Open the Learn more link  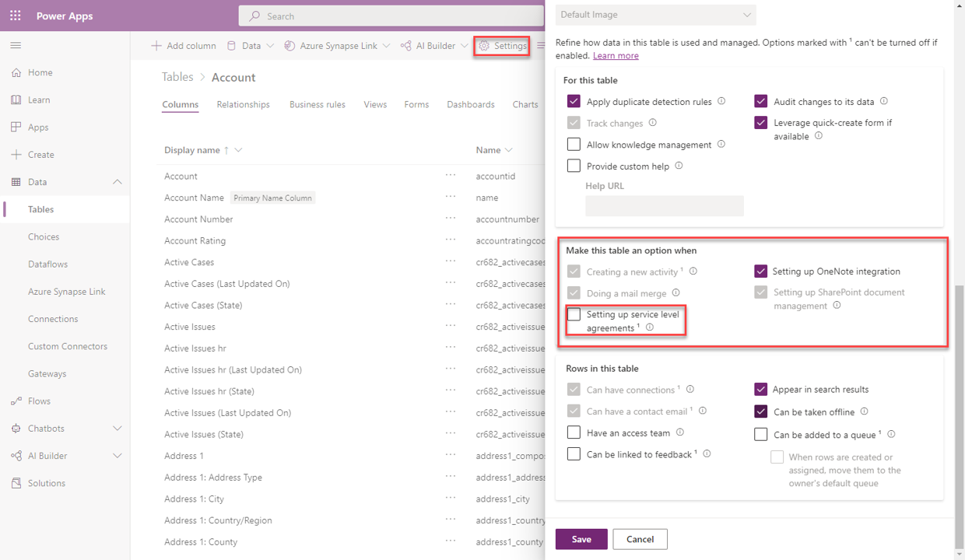tap(616, 56)
